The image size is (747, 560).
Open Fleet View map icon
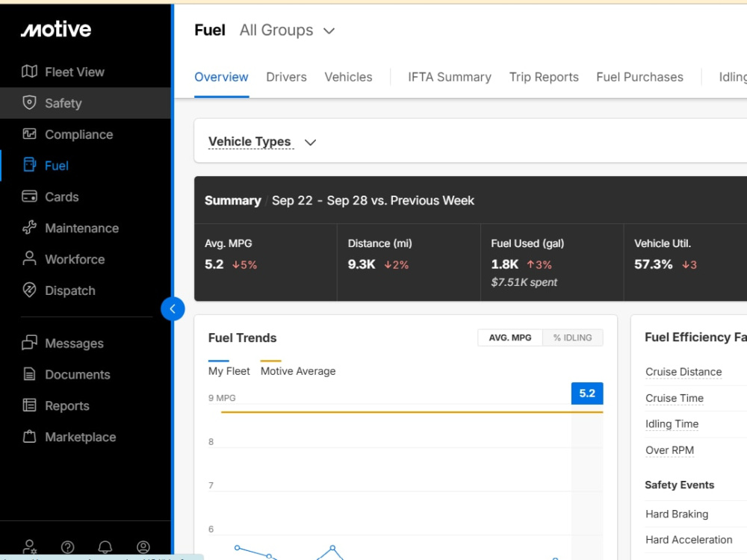[x=30, y=72]
